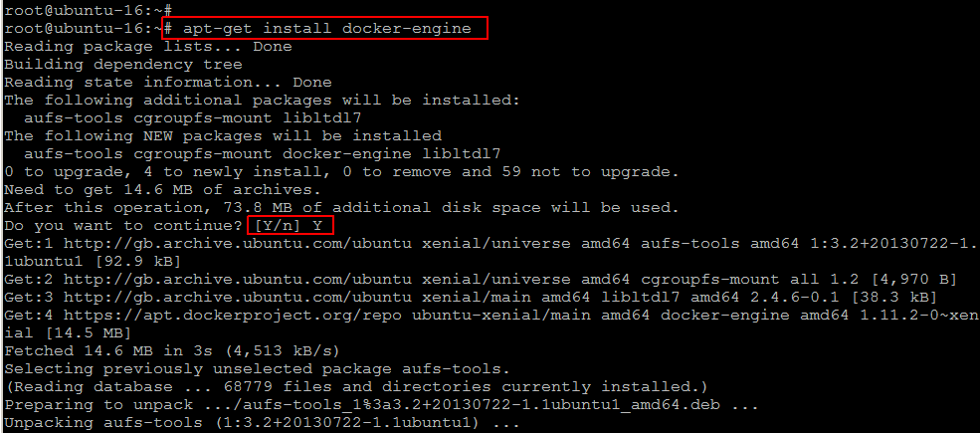The width and height of the screenshot is (980, 433).
Task: Click the 'Building dependency tree' line
Action: coord(123,65)
